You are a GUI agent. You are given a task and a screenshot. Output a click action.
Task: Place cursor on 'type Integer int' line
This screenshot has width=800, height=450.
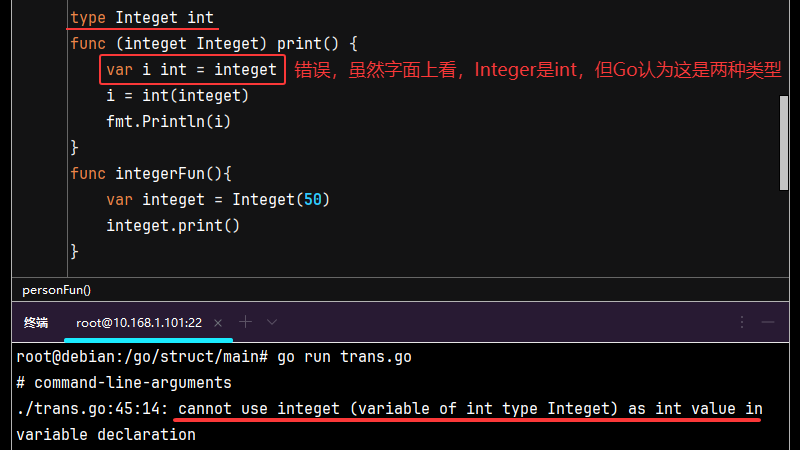tap(141, 18)
